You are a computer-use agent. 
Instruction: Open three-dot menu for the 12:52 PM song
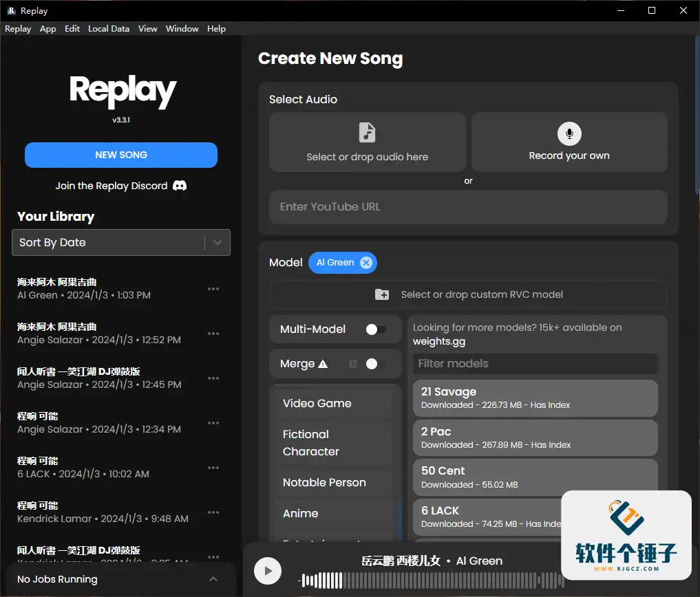coord(213,334)
